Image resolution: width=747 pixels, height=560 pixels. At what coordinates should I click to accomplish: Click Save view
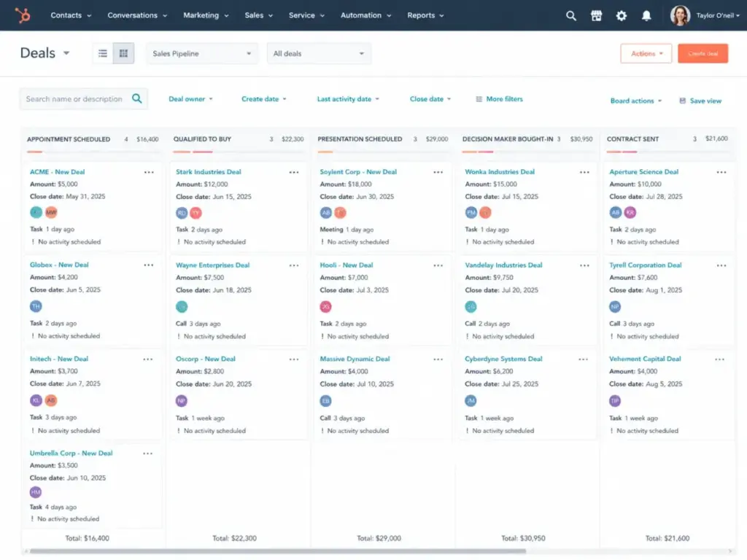(700, 101)
